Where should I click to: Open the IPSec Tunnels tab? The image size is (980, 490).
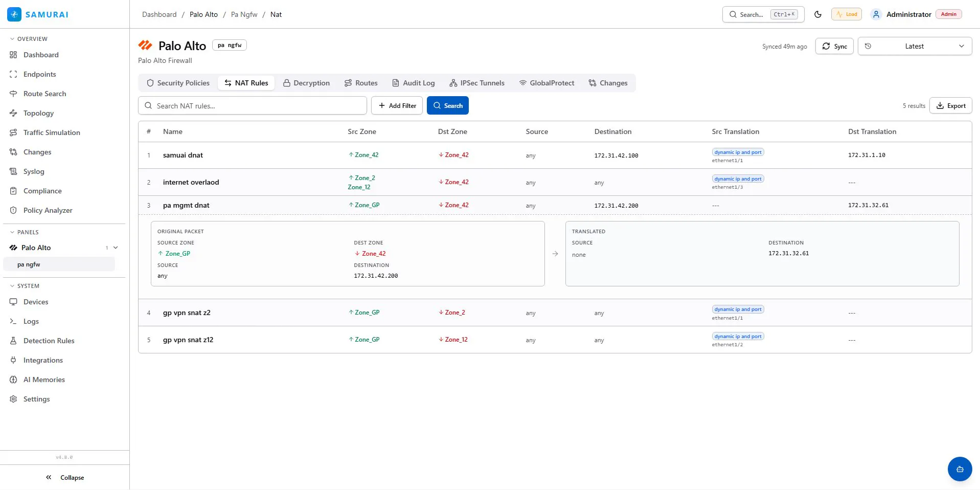[x=476, y=83]
